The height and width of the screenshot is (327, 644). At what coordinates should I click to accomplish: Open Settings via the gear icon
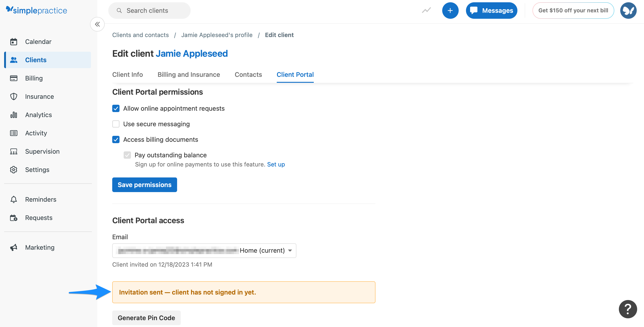[x=13, y=170]
